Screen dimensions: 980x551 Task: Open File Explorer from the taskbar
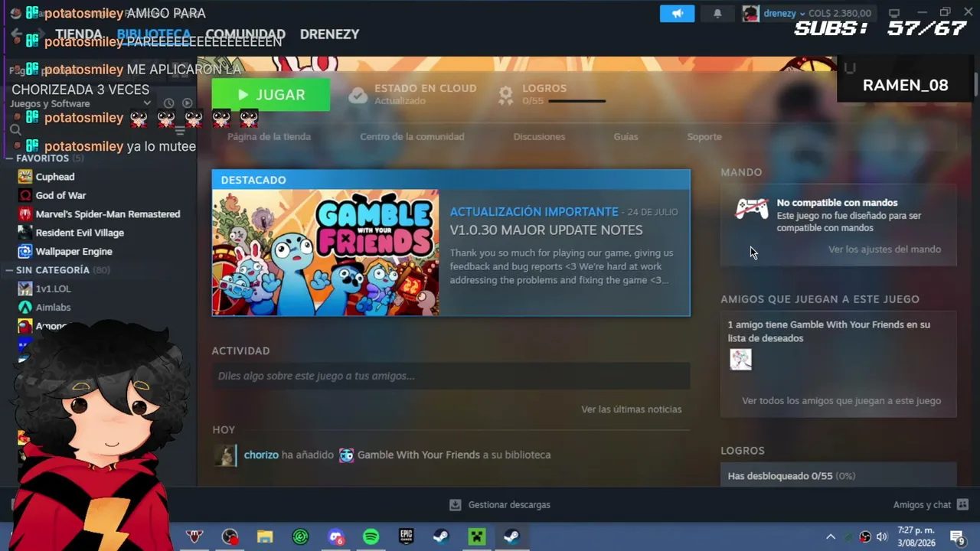265,536
